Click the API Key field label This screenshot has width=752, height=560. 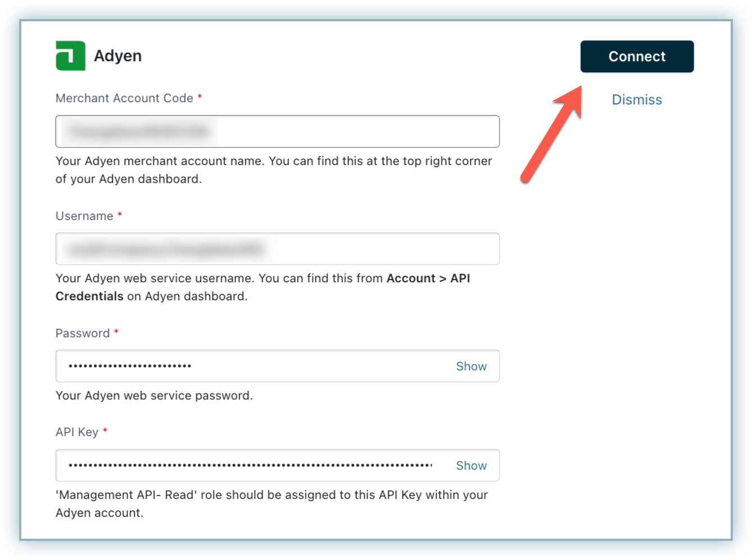pyautogui.click(x=77, y=432)
